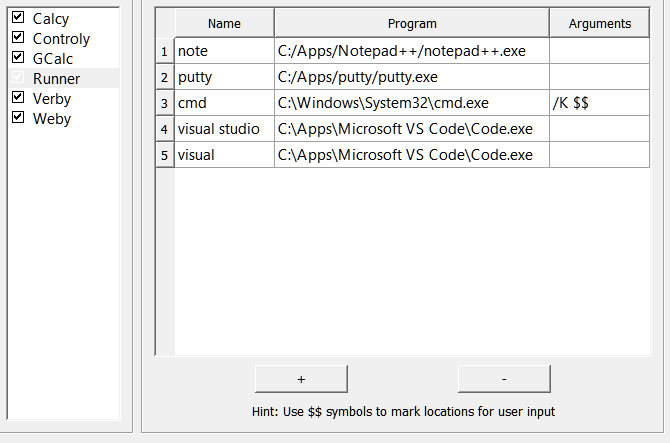Click empty arguments cell for putty row
The height and width of the screenshot is (443, 670).
tap(599, 77)
